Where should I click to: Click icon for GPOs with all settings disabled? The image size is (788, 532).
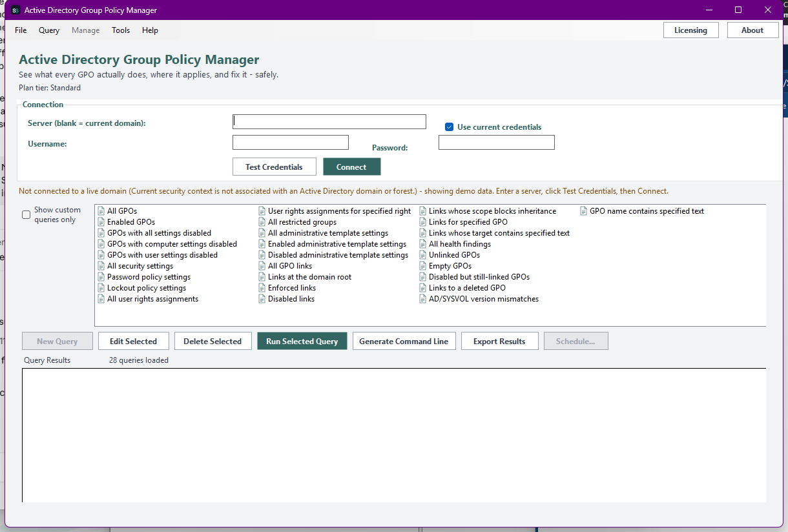pyautogui.click(x=101, y=233)
